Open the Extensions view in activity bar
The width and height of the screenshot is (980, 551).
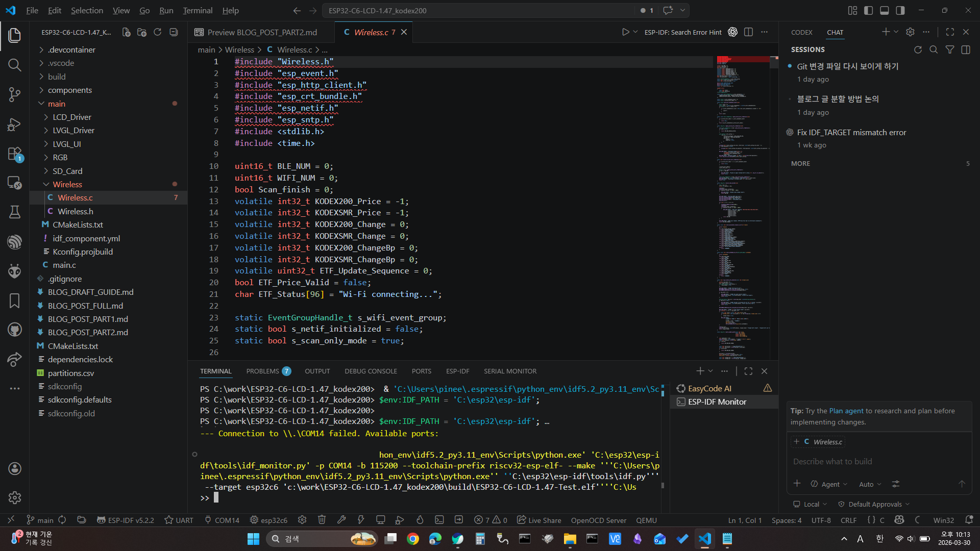tap(14, 154)
